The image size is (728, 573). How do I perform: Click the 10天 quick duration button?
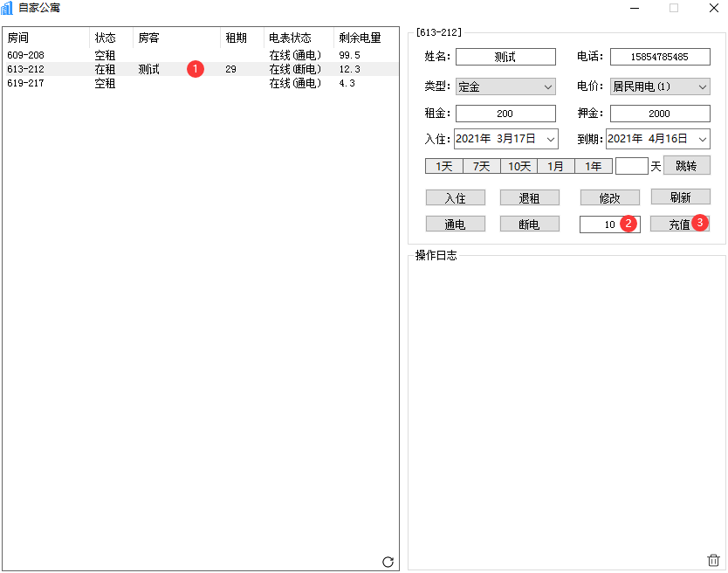point(519,166)
